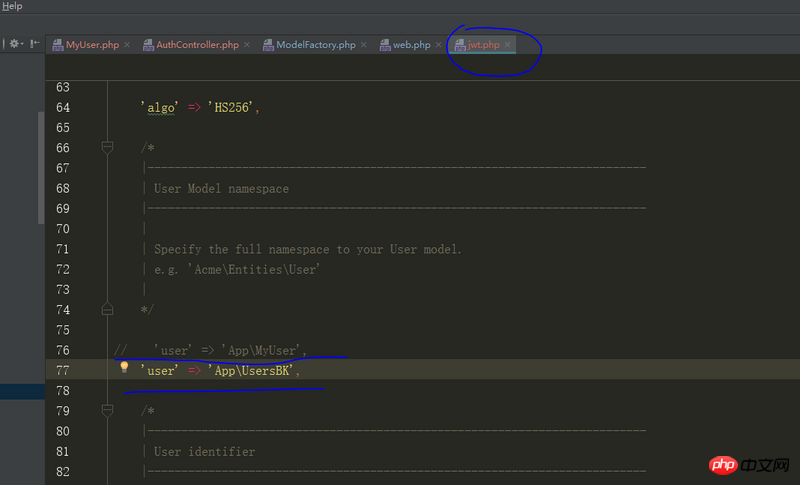Close the ModelFactory.php tab
This screenshot has height=485, width=800.
tap(364, 45)
